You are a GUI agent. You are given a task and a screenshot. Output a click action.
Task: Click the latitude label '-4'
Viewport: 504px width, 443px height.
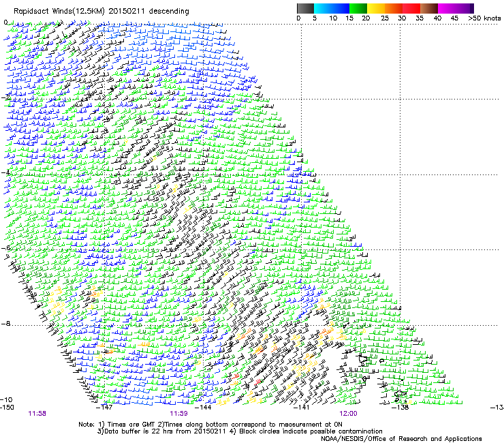pos(5,172)
